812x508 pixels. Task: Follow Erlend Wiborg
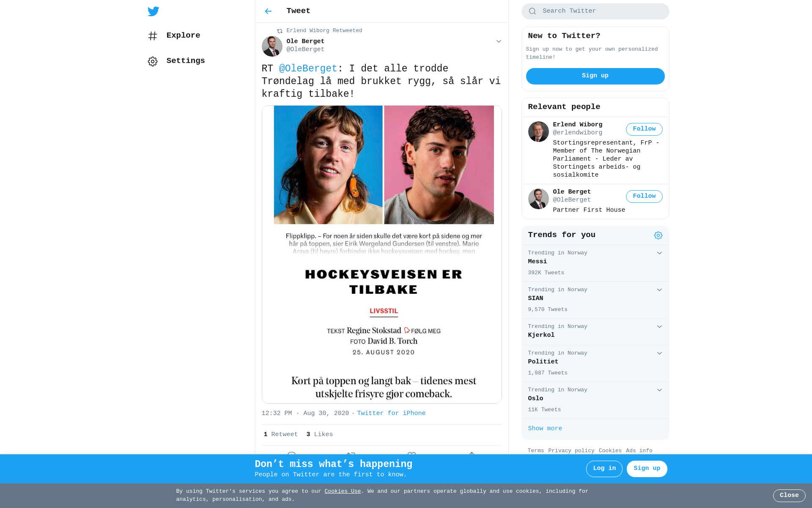(x=644, y=129)
